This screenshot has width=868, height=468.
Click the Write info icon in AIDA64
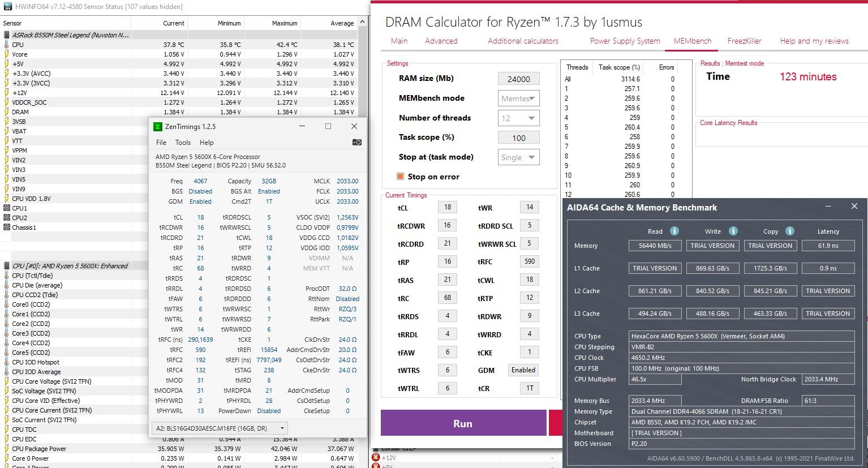pyautogui.click(x=733, y=231)
